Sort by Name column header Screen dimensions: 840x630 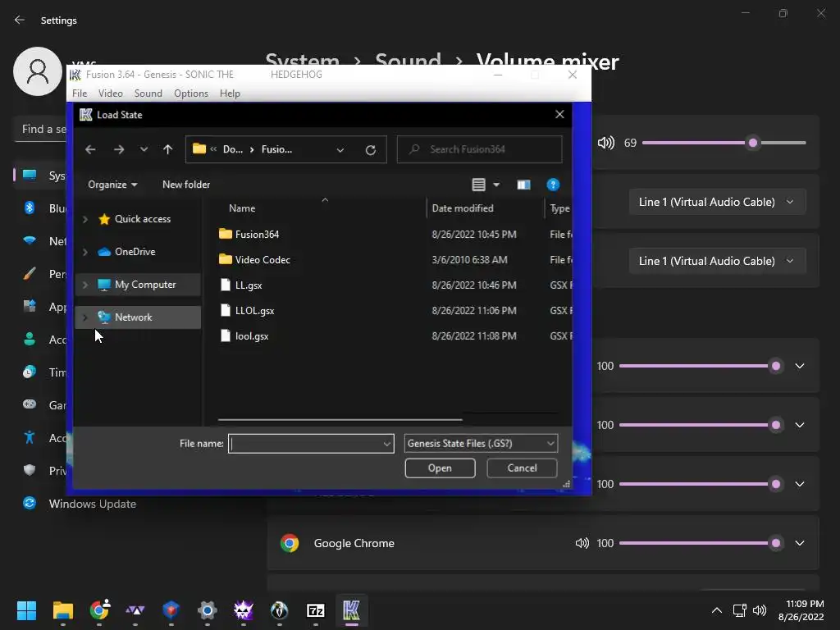click(x=242, y=208)
